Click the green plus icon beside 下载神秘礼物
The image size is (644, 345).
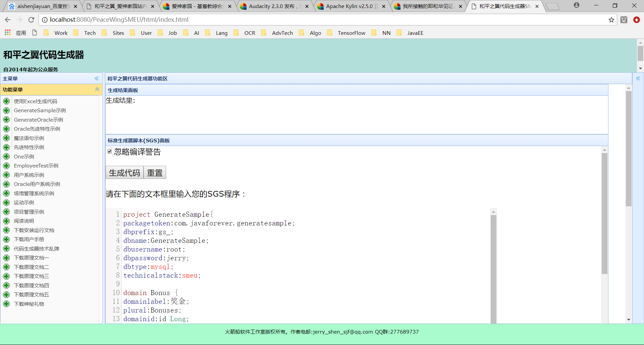(6, 304)
